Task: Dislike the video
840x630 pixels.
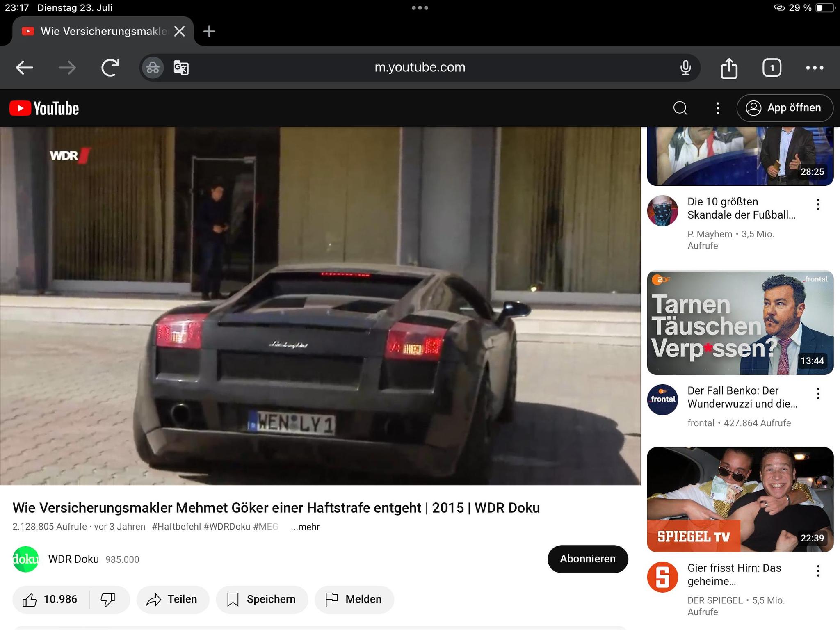Action: coord(108,599)
